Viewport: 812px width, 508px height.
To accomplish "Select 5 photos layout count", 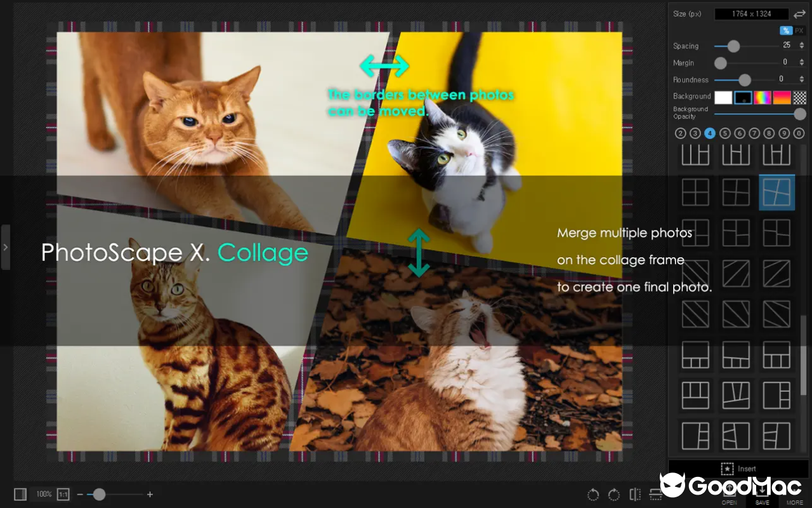I will pos(725,133).
